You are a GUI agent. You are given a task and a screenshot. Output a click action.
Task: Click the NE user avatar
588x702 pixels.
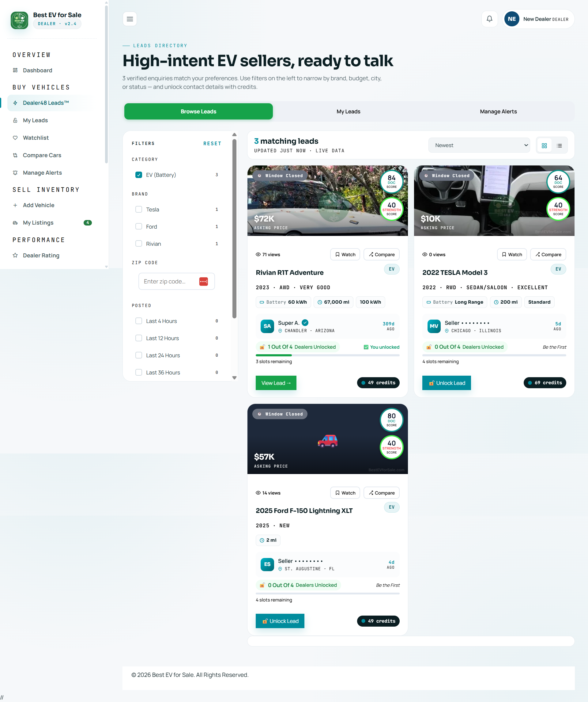click(x=511, y=19)
